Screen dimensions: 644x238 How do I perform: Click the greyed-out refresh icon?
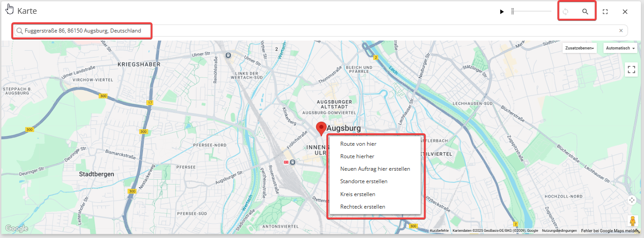pos(565,12)
